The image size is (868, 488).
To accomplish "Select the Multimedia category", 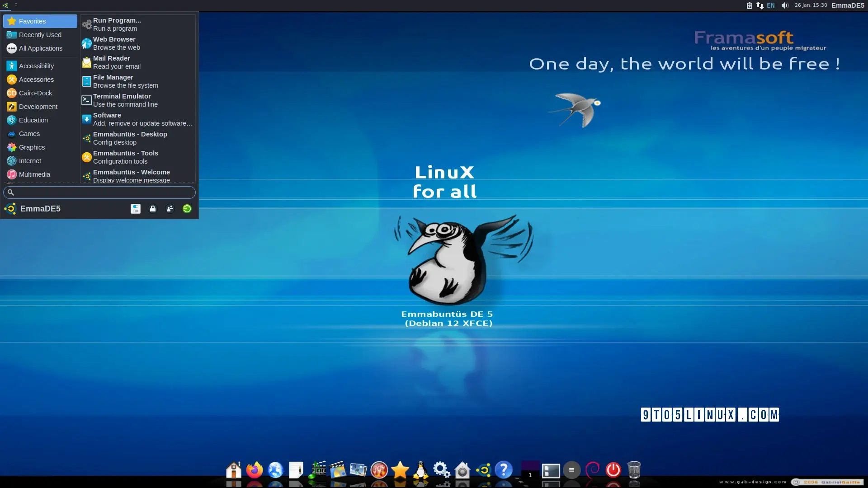I will point(34,174).
